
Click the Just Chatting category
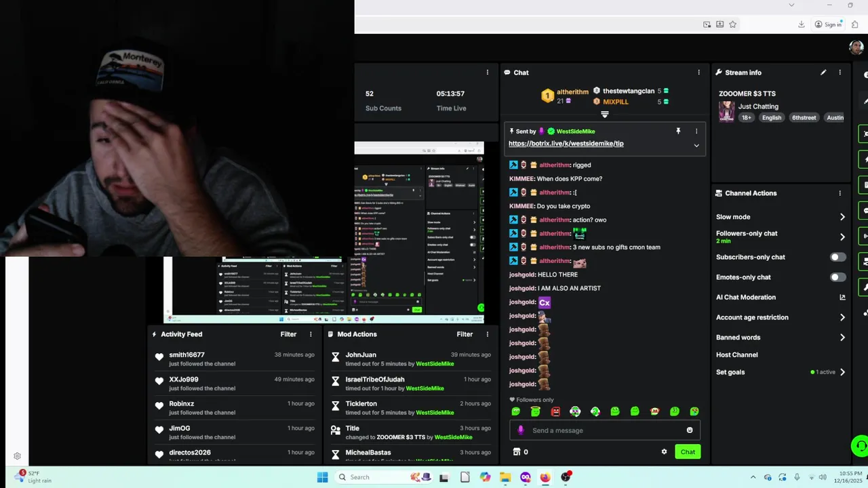pyautogui.click(x=758, y=106)
